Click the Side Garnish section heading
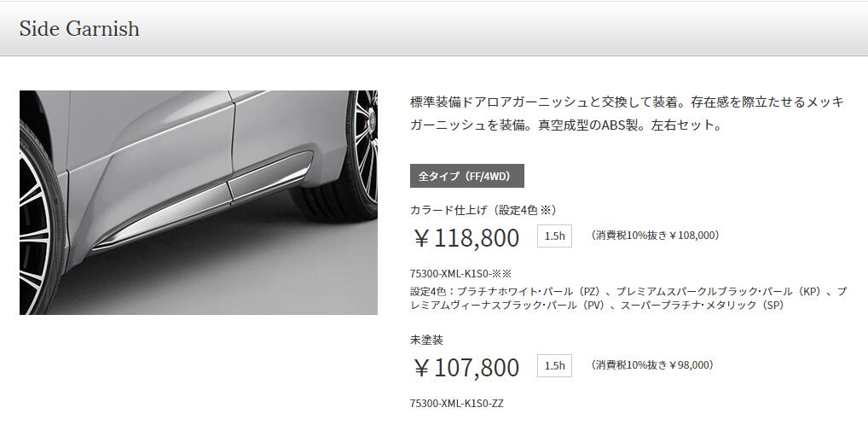 click(x=79, y=29)
